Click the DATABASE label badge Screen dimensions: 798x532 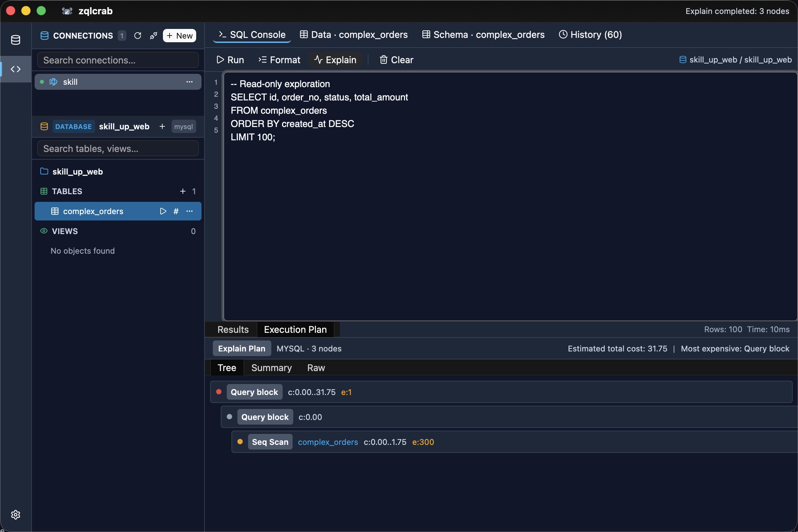pos(73,127)
